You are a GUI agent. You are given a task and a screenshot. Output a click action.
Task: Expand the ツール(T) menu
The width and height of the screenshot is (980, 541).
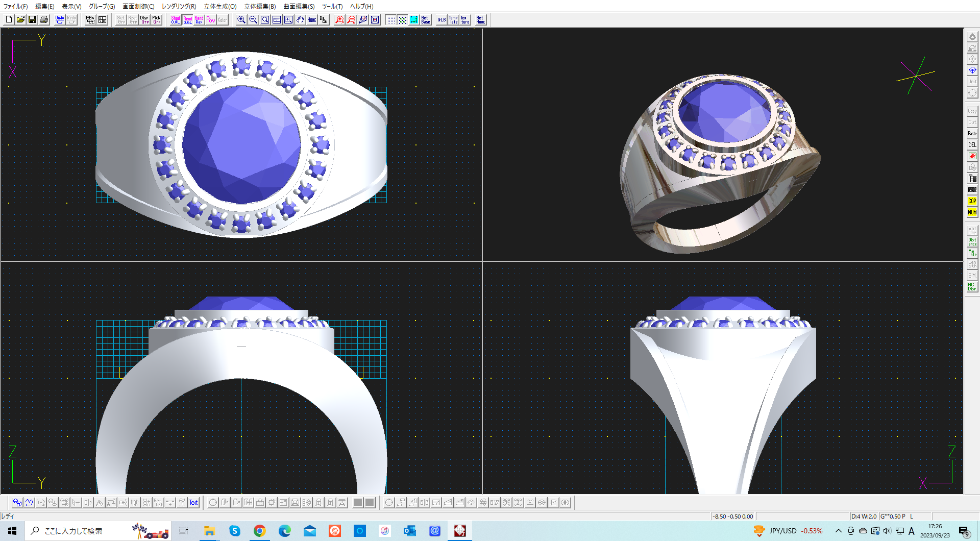(331, 6)
